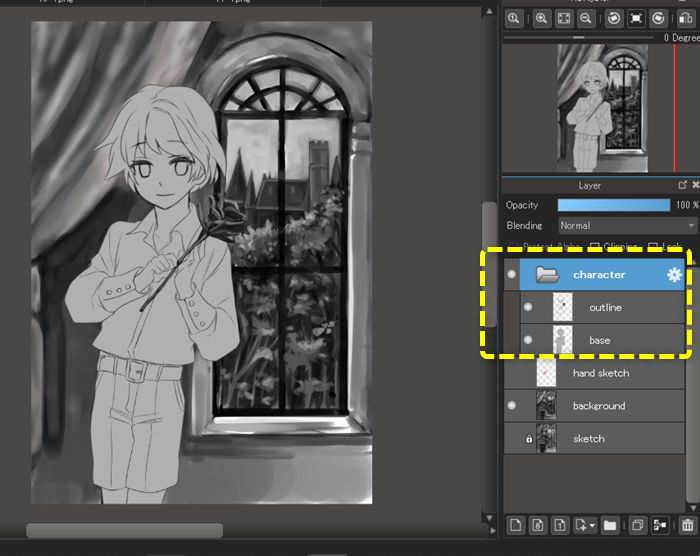
Task: Click the sketch layer lock icon
Action: click(529, 439)
